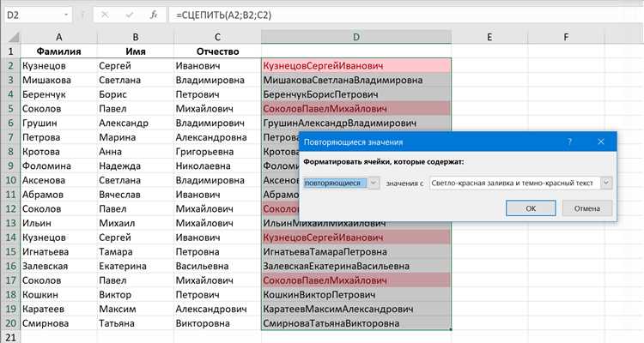The width and height of the screenshot is (644, 343).
Task: Click the Отчество header cell
Action: tap(218, 51)
